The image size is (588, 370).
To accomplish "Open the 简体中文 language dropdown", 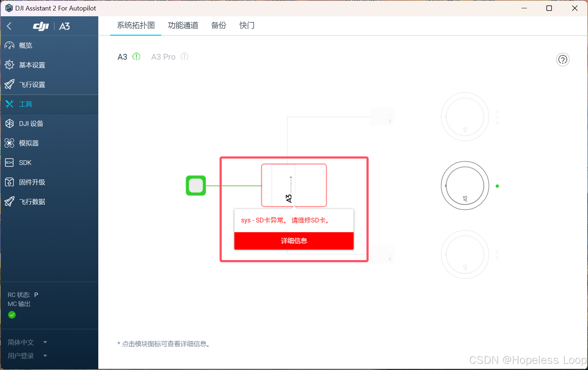I will pos(27,342).
